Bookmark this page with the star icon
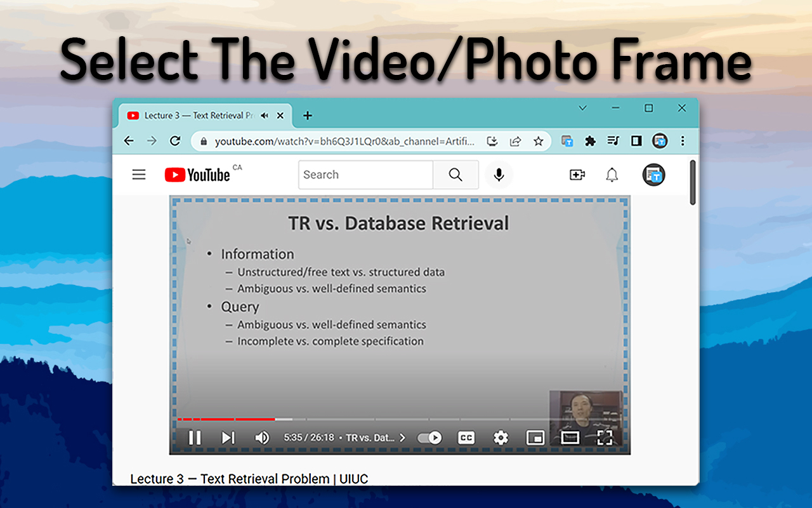812x508 pixels. pyautogui.click(x=538, y=141)
